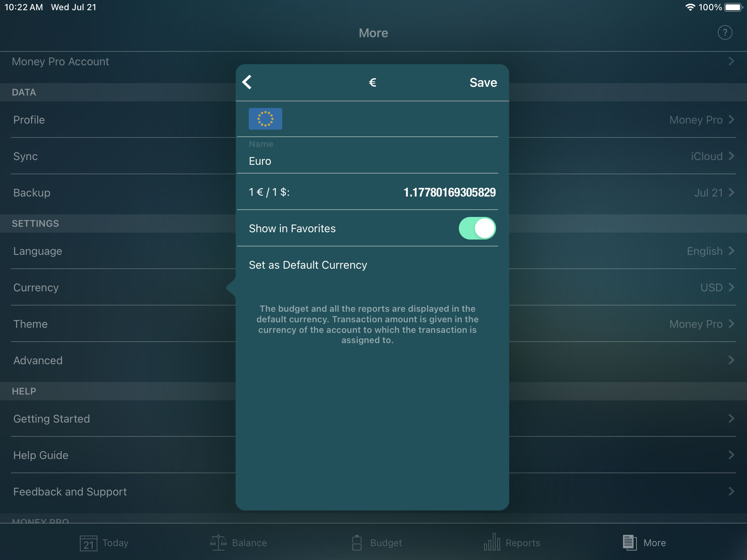This screenshot has width=747, height=560.
Task: Expand the Profile settings row
Action: pos(373,120)
